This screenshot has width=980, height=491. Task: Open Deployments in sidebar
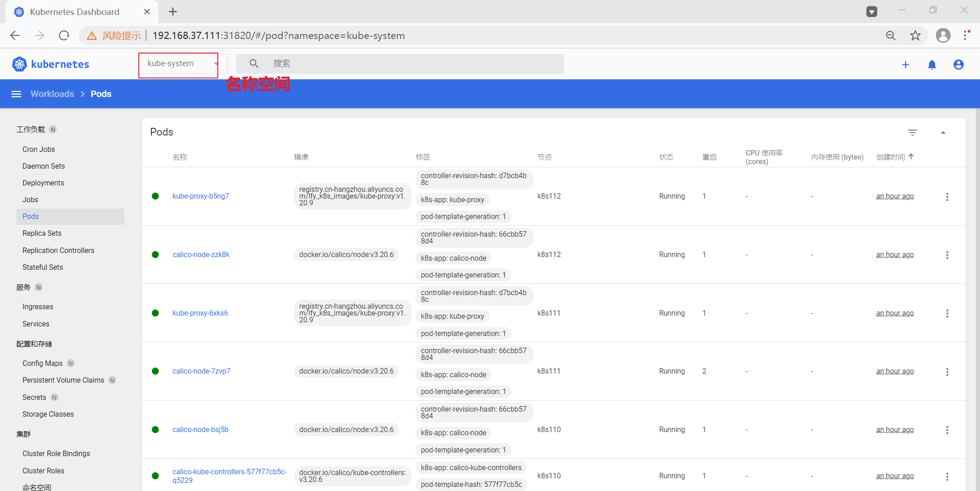[43, 183]
